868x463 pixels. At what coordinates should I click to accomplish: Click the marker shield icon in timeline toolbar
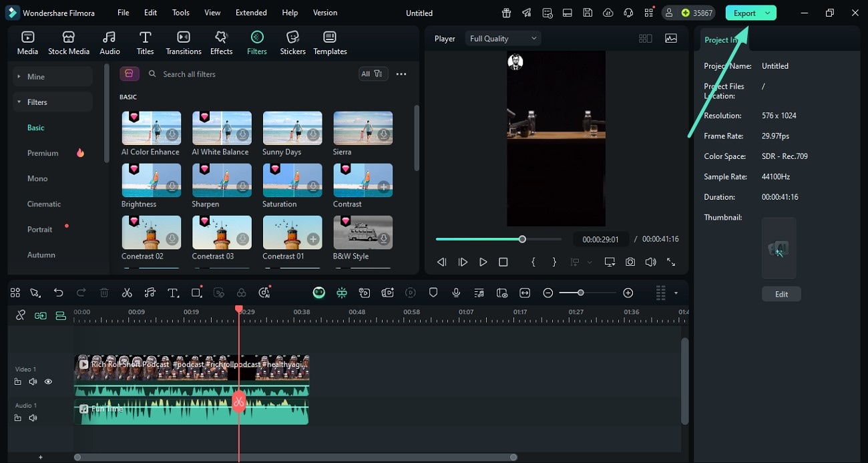pos(433,293)
